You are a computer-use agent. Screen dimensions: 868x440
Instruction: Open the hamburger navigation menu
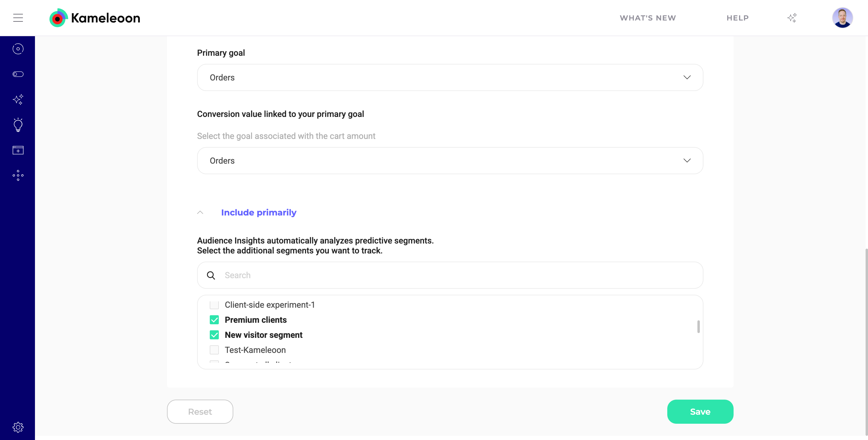click(x=18, y=18)
